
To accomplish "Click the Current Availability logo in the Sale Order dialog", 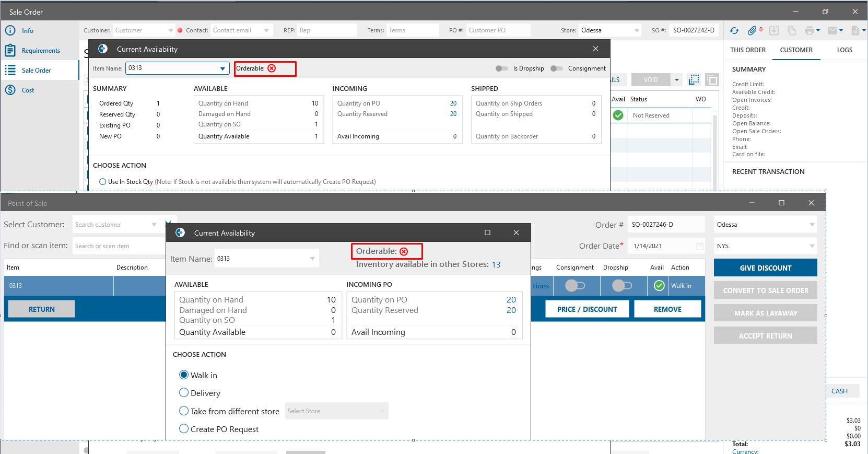I will coord(103,49).
